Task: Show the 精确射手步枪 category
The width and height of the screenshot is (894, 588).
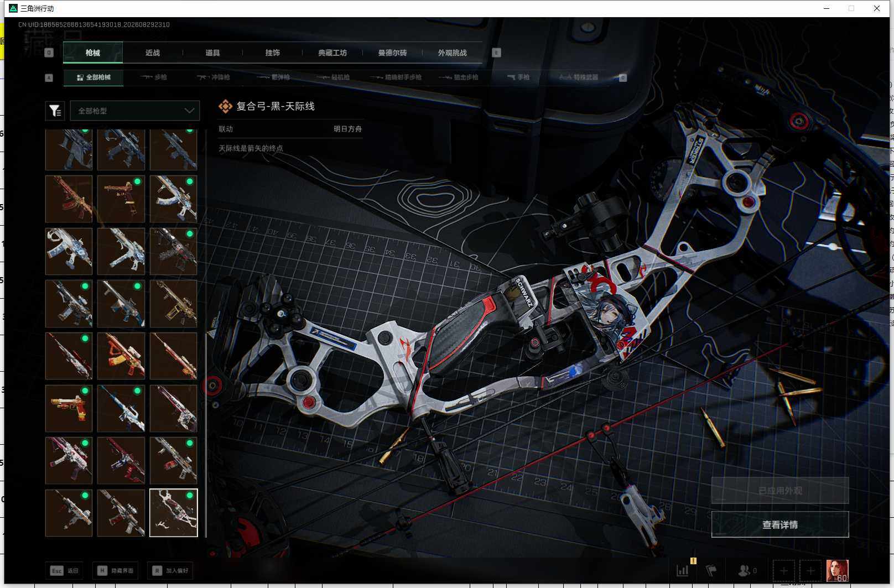Action: [396, 77]
